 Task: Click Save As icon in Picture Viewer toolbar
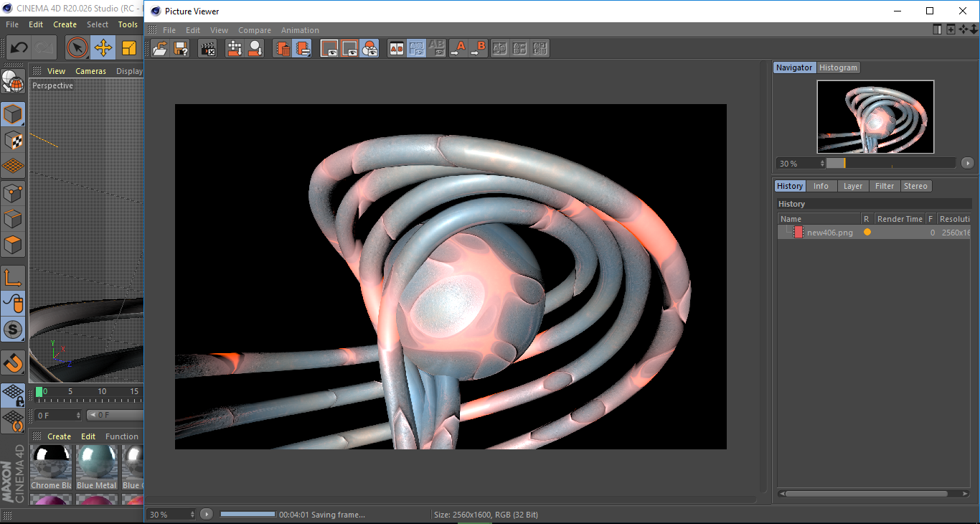(x=182, y=49)
